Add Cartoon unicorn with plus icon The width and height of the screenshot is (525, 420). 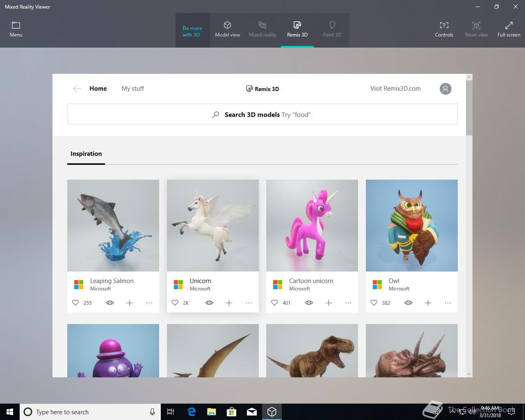pyautogui.click(x=329, y=303)
